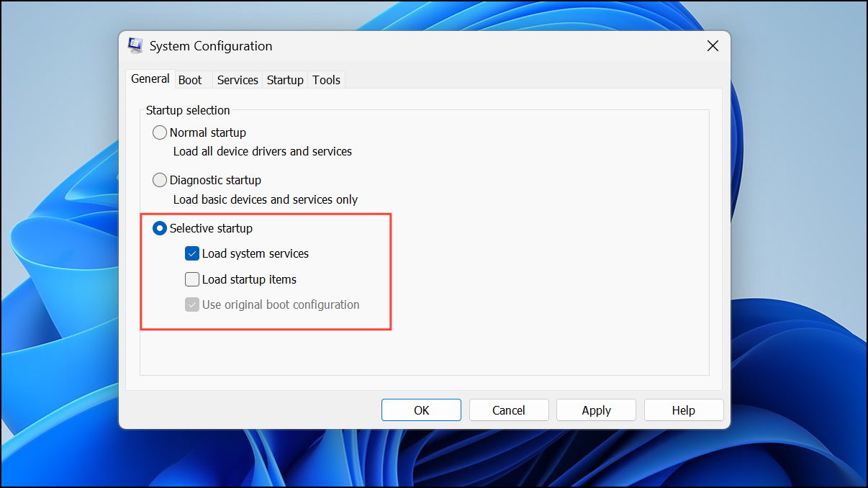Switch to the Startup tab
Viewport: 868px width, 488px height.
[285, 80]
